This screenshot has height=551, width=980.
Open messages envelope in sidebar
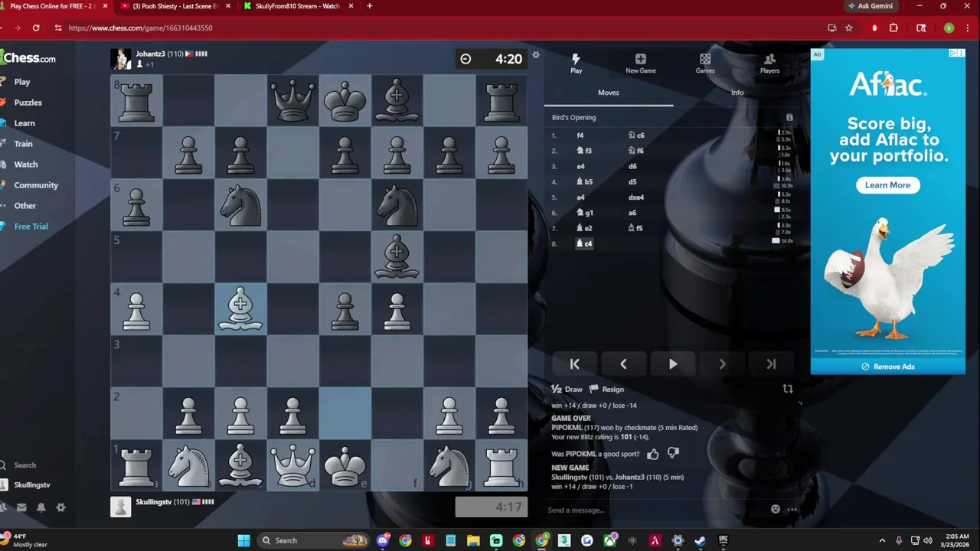click(21, 507)
